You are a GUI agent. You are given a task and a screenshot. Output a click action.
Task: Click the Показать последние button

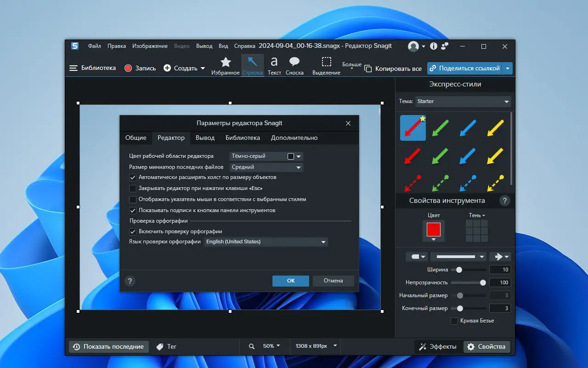click(109, 346)
